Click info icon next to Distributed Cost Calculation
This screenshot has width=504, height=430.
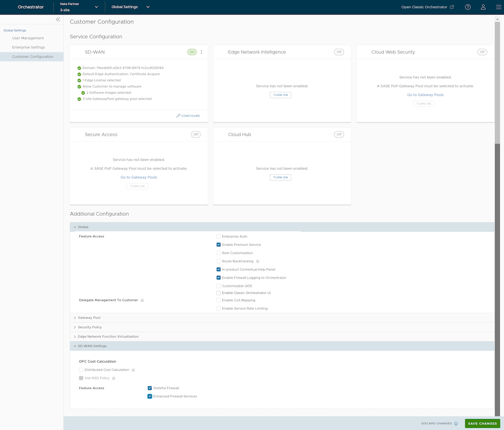tap(133, 370)
